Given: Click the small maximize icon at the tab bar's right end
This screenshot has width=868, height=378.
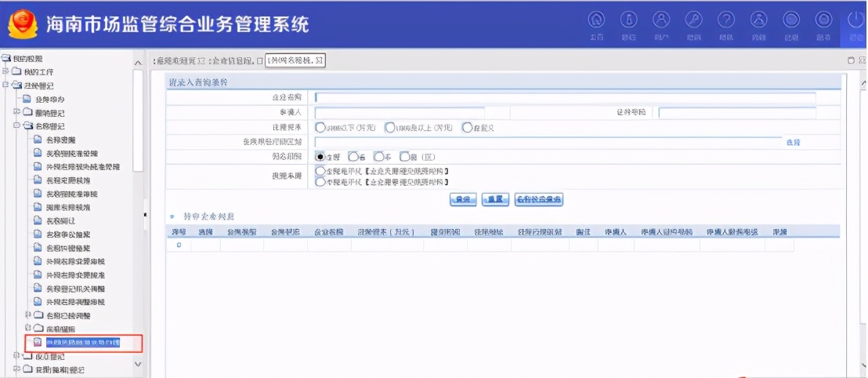Looking at the screenshot, I should pos(852,60).
